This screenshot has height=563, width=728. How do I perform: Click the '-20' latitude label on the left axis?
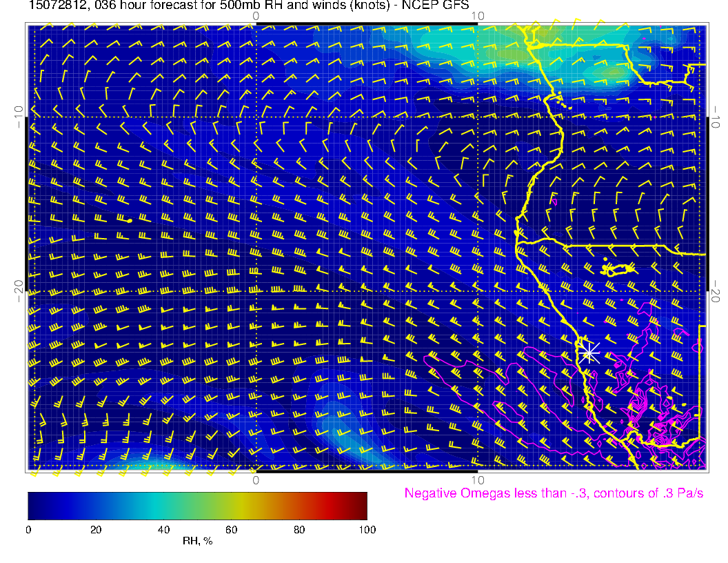18,291
